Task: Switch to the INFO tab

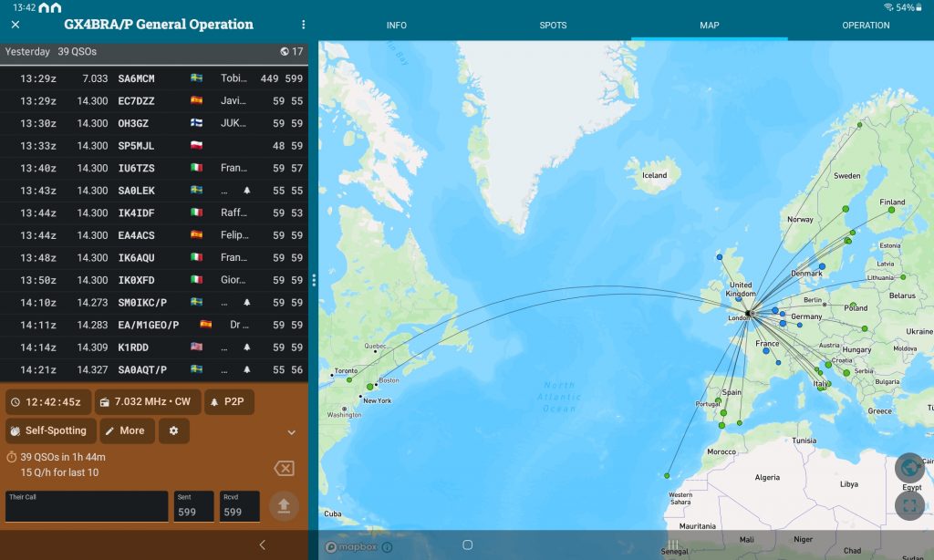Action: point(397,26)
